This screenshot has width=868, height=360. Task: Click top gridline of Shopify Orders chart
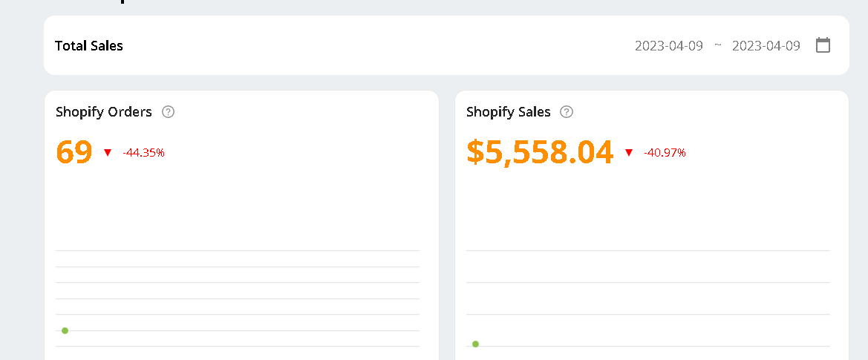tap(238, 251)
